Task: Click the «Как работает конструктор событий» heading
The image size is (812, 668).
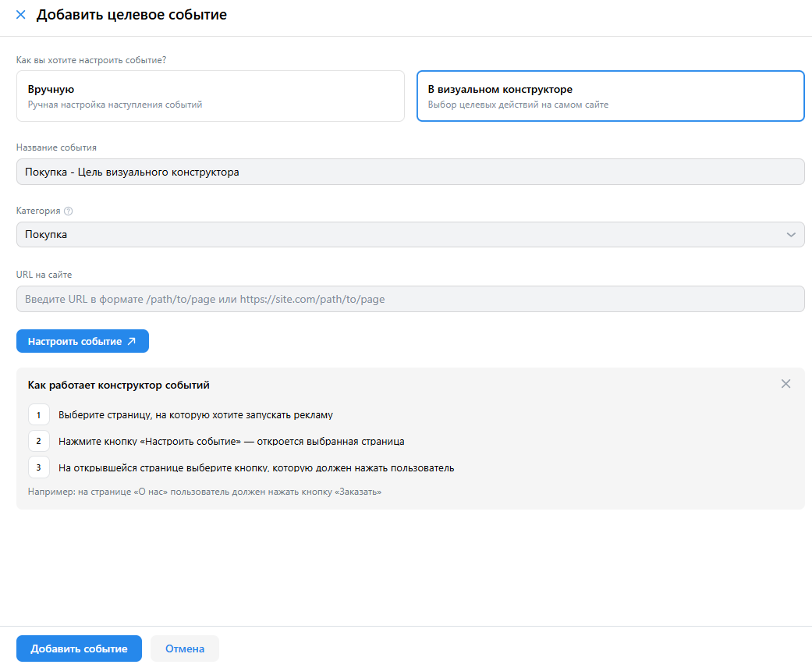Action: (119, 385)
